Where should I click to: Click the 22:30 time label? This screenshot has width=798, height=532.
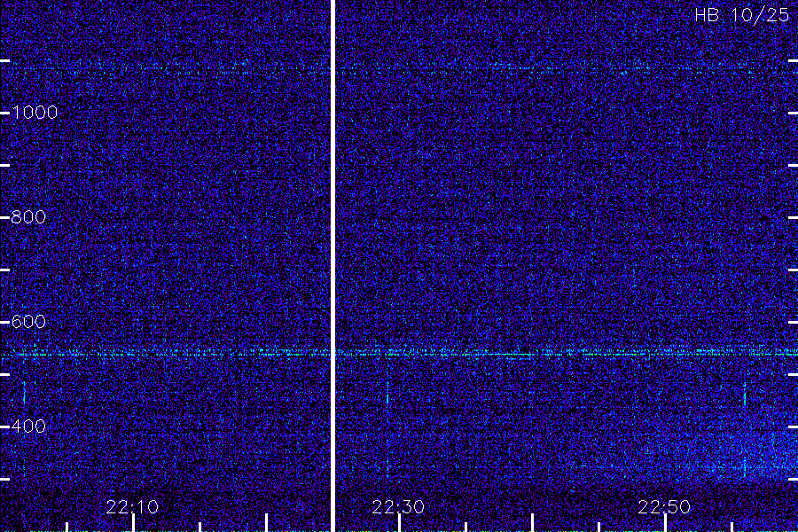click(x=398, y=507)
